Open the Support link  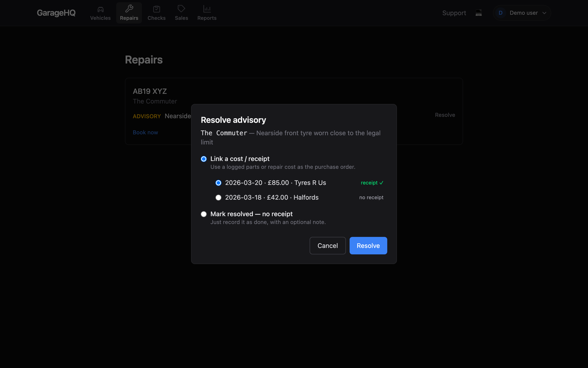tap(454, 13)
